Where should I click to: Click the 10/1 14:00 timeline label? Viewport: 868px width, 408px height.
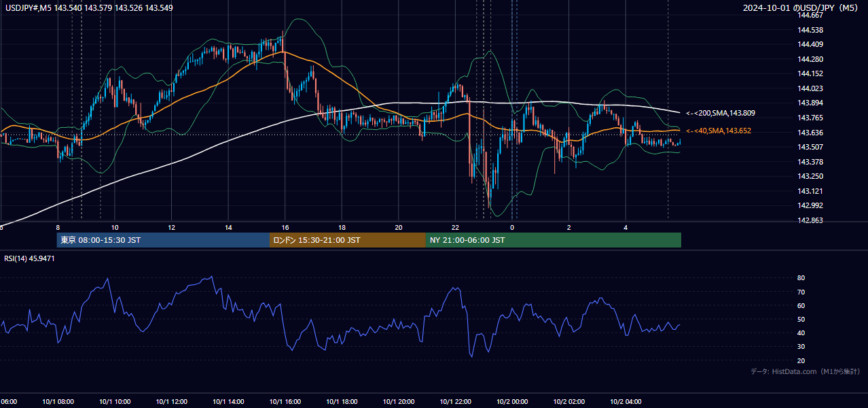coord(228,402)
